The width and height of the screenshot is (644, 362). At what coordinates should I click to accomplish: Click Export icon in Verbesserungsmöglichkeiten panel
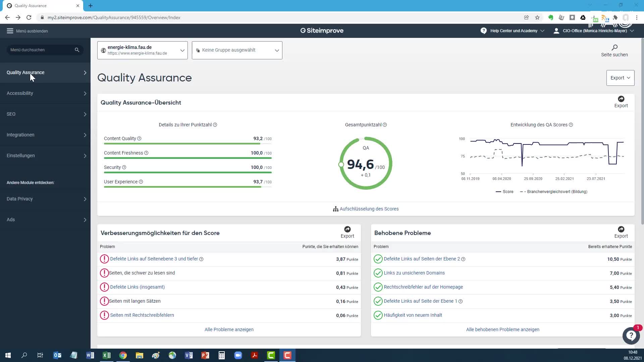[347, 229]
